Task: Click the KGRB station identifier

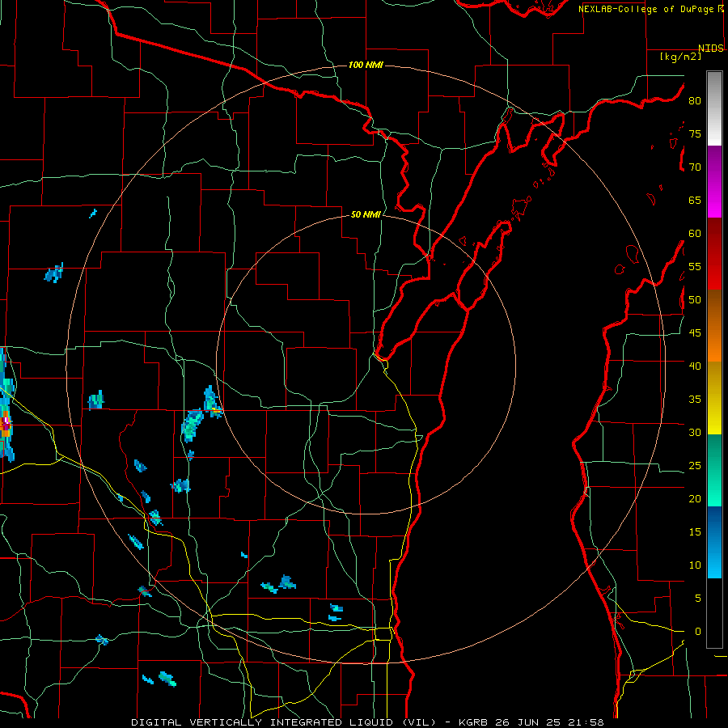Action: pyautogui.click(x=473, y=722)
